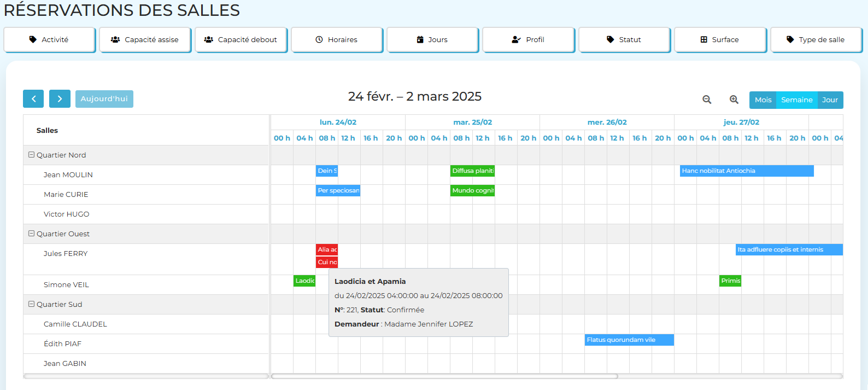Image resolution: width=868 pixels, height=390 pixels.
Task: Click the zoom in magnifier icon
Action: [734, 100]
